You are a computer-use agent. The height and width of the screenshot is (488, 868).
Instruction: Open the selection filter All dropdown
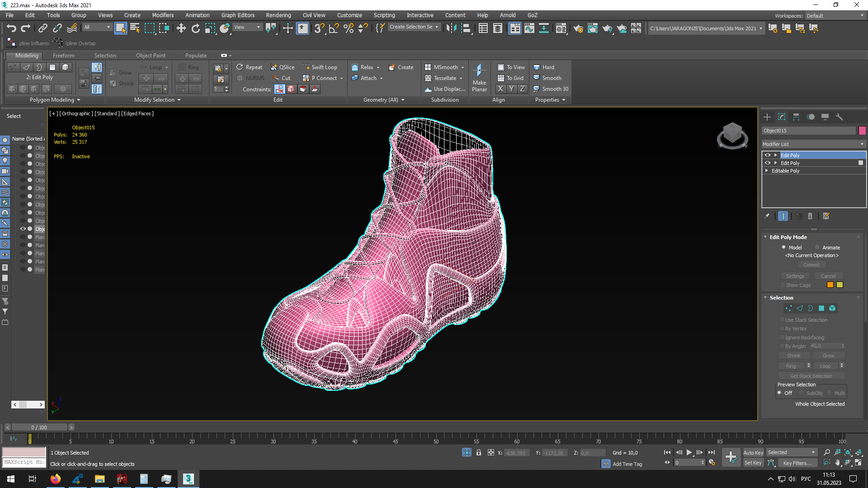point(97,27)
